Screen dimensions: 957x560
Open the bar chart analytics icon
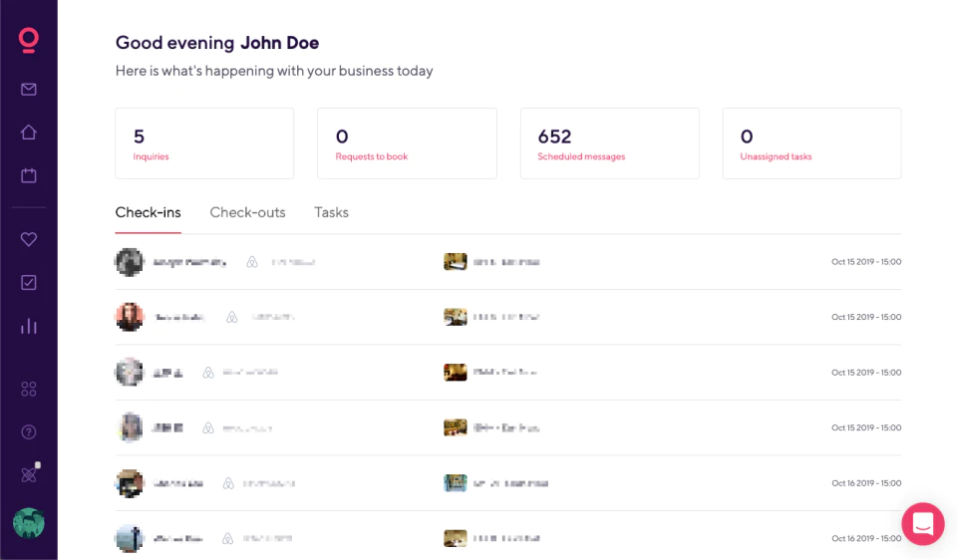point(29,326)
